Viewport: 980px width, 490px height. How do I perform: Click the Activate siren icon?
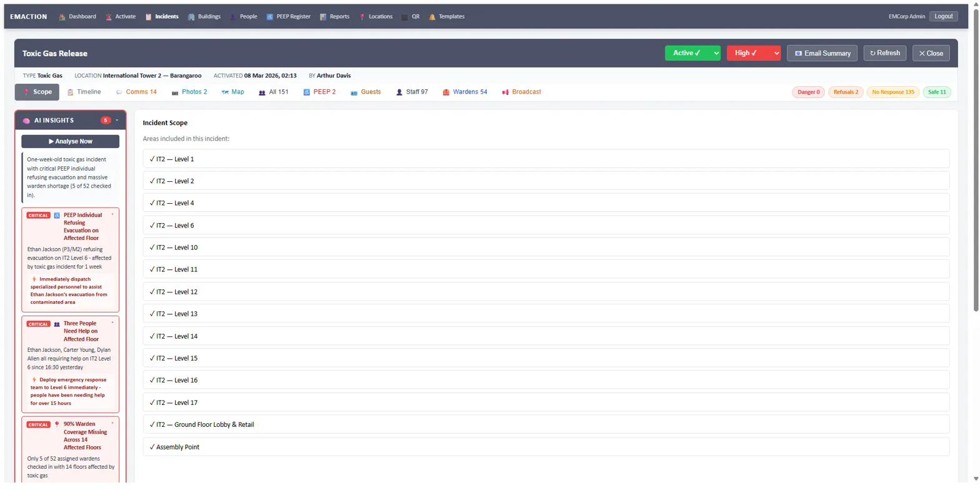click(109, 17)
